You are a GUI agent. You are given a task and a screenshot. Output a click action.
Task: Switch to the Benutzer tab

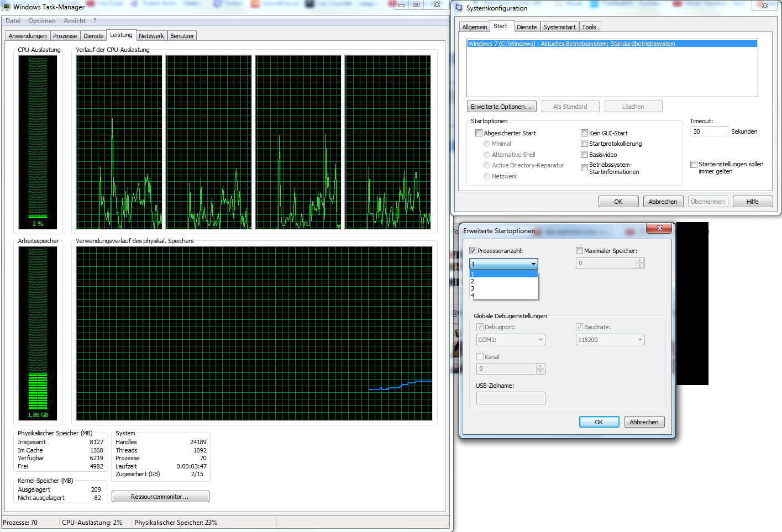click(182, 36)
